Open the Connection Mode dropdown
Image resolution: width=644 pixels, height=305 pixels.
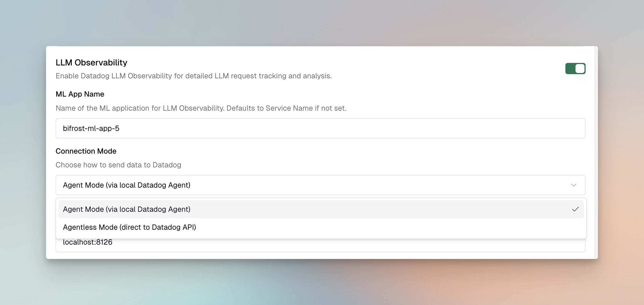(320, 185)
